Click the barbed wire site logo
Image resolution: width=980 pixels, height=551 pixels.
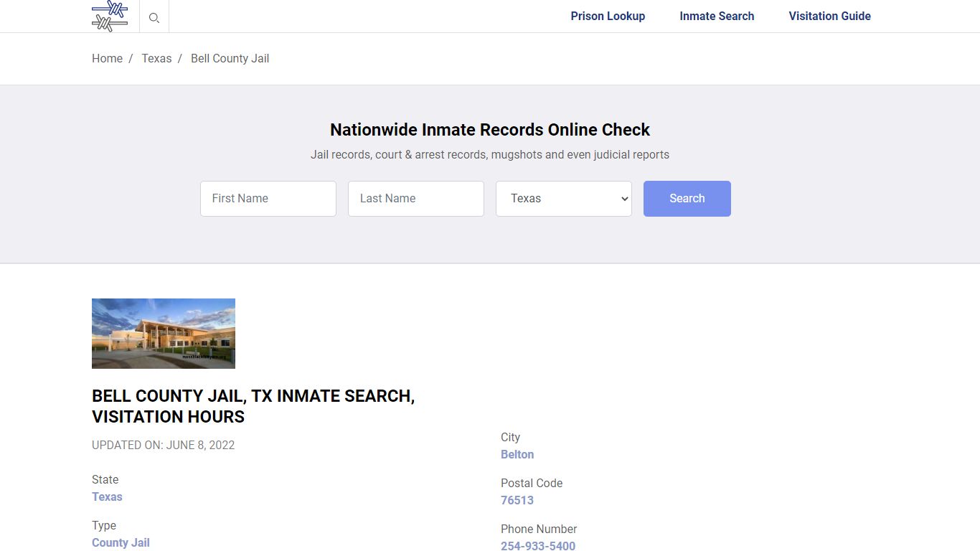tap(110, 16)
